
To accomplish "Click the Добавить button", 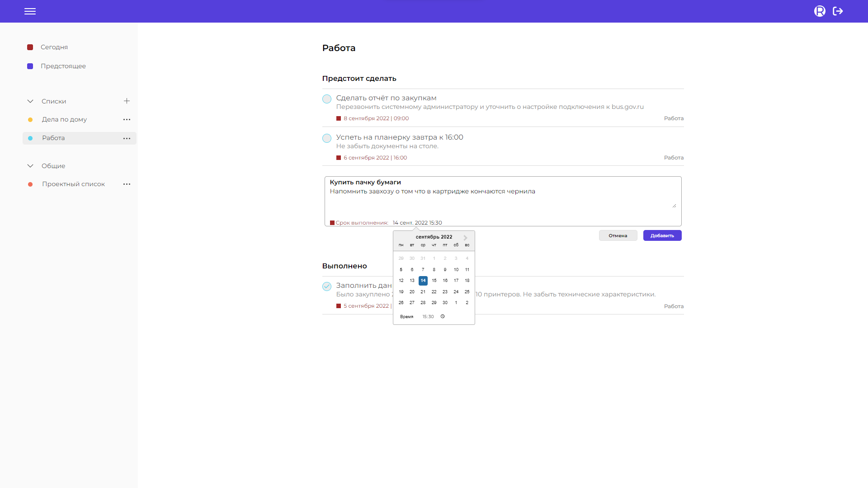I will pyautogui.click(x=662, y=235).
